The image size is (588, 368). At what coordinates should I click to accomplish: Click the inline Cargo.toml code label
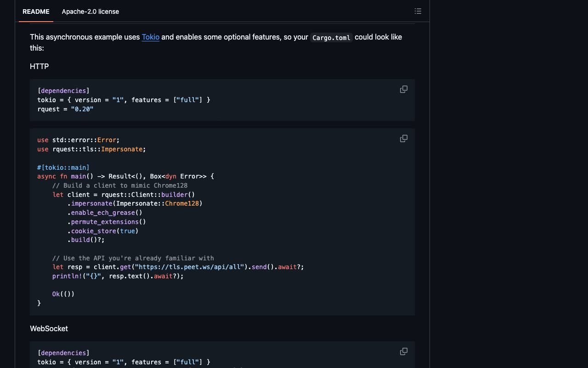pos(331,37)
